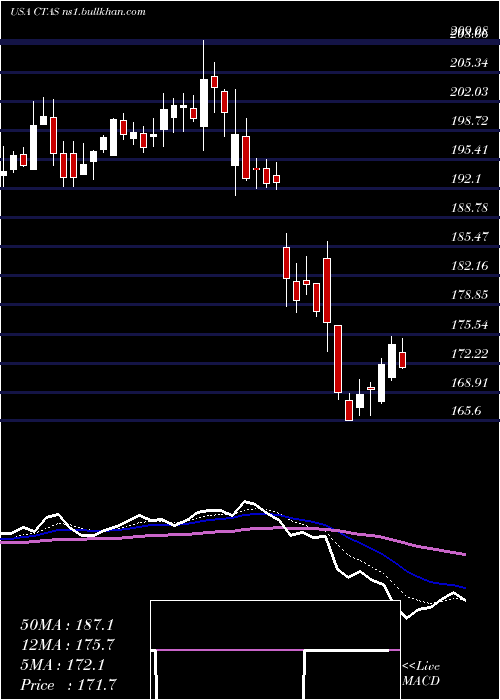Image resolution: width=500 pixels, height=700 pixels.
Task: Select the 192.1 price label
Action: (467, 179)
